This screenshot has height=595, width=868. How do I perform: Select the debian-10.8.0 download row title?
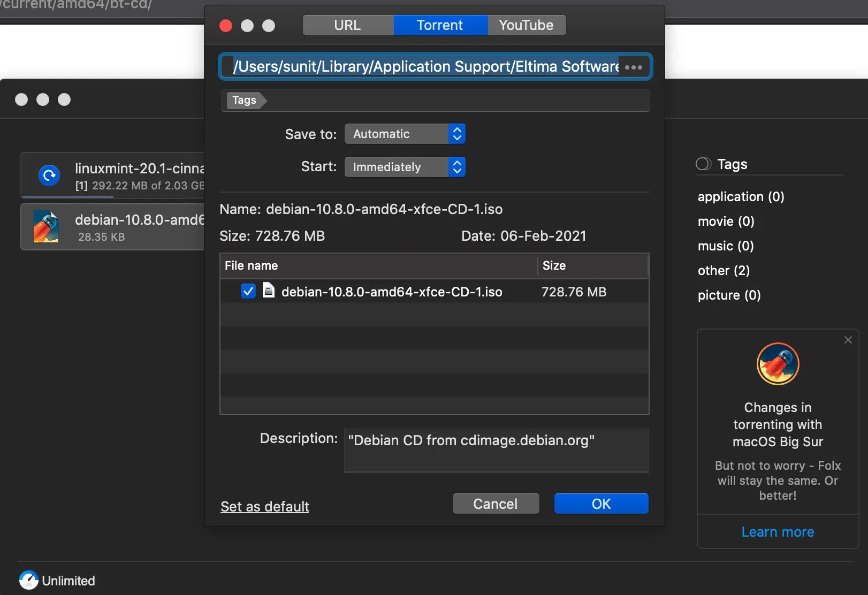[x=140, y=219]
